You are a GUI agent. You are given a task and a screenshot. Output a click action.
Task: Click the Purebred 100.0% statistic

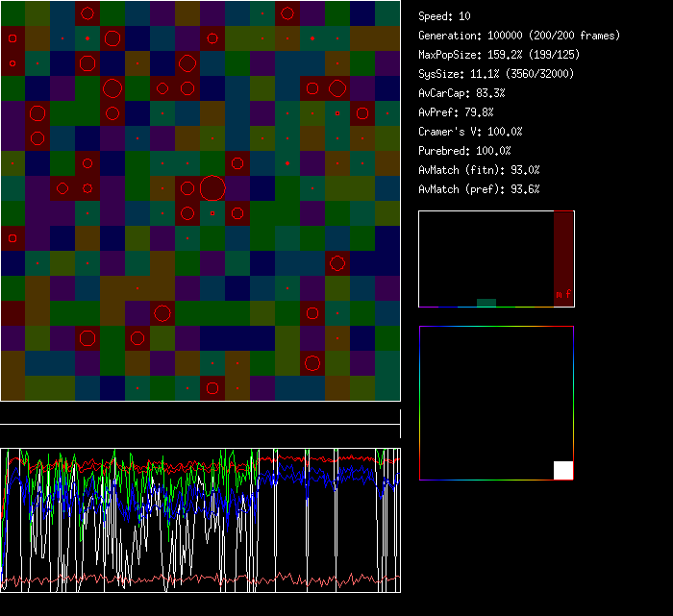(464, 151)
